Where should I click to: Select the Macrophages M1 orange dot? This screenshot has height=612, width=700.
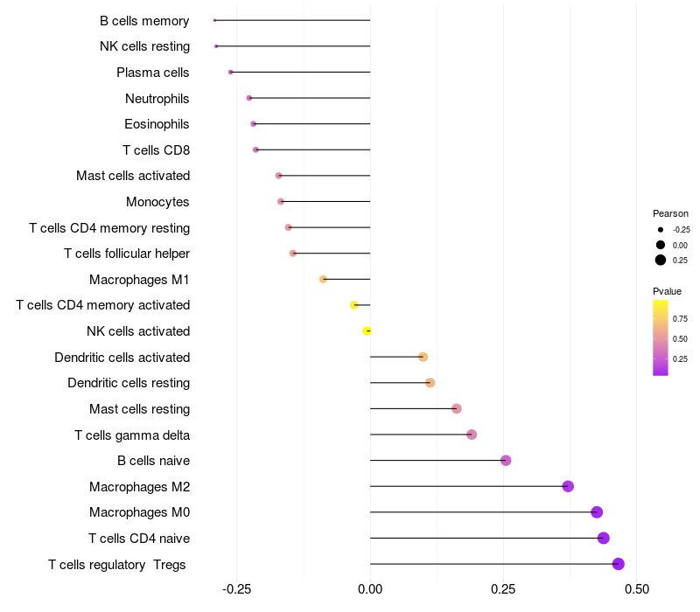coord(323,279)
